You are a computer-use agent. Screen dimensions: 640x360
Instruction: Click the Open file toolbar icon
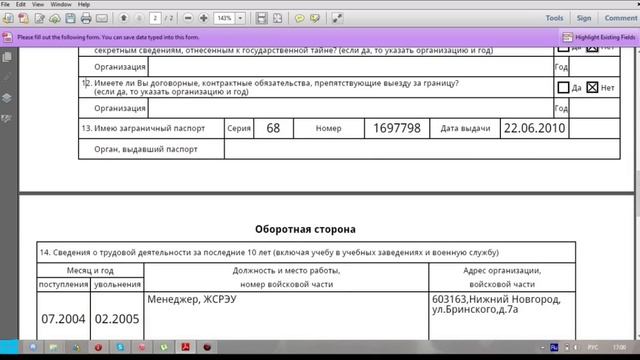(8, 18)
